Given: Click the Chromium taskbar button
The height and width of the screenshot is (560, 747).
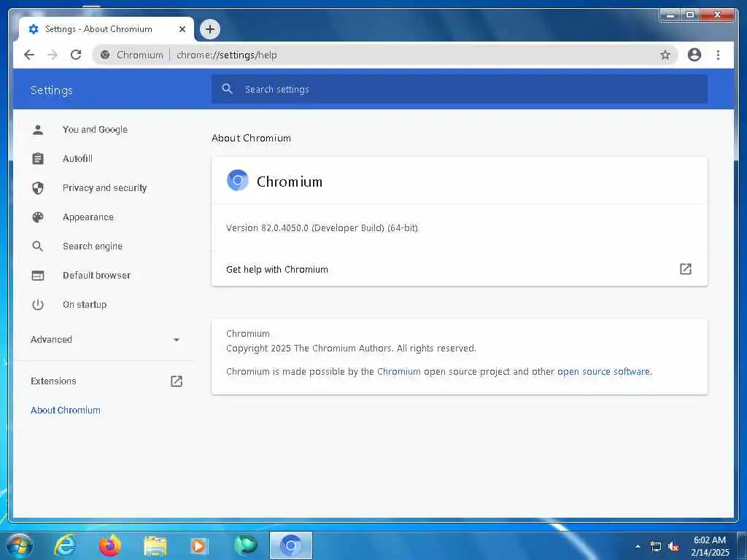Looking at the screenshot, I should (290, 545).
